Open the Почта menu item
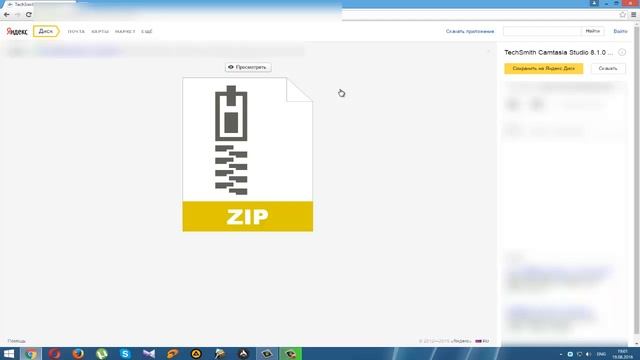This screenshot has height=360, width=640. pyautogui.click(x=76, y=31)
